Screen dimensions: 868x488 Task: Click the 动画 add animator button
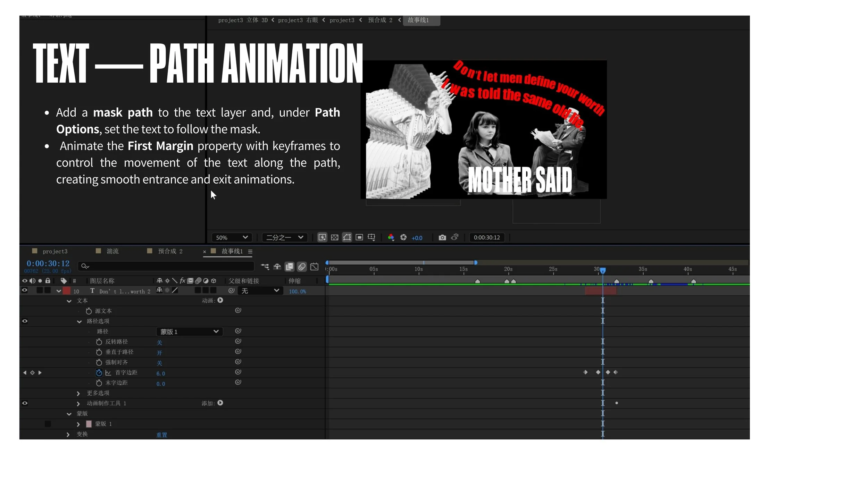click(220, 300)
